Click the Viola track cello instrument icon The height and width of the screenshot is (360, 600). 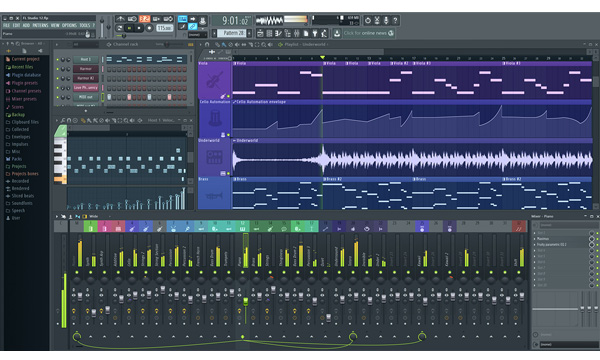pos(214,81)
